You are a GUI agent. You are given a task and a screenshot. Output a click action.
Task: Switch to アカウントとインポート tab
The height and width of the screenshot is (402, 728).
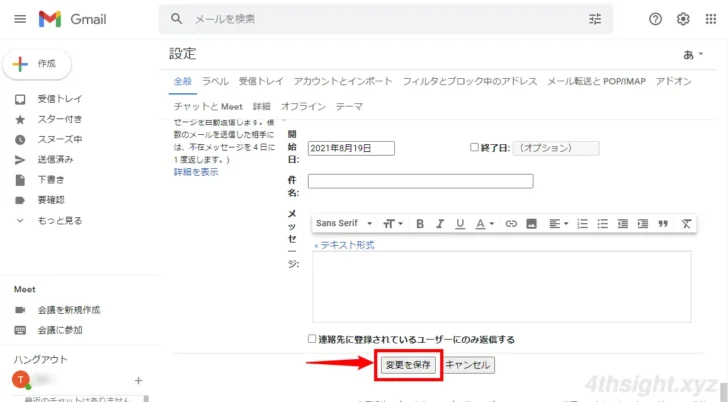(343, 81)
